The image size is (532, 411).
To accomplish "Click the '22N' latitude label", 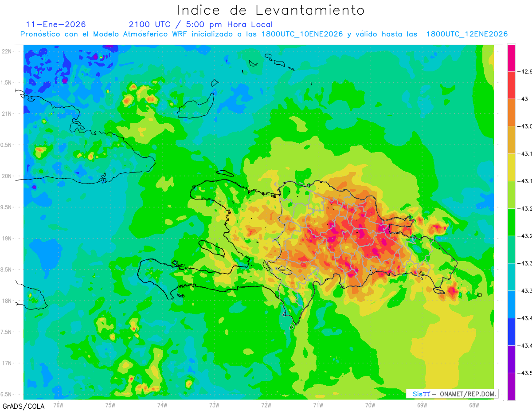I will point(8,51).
